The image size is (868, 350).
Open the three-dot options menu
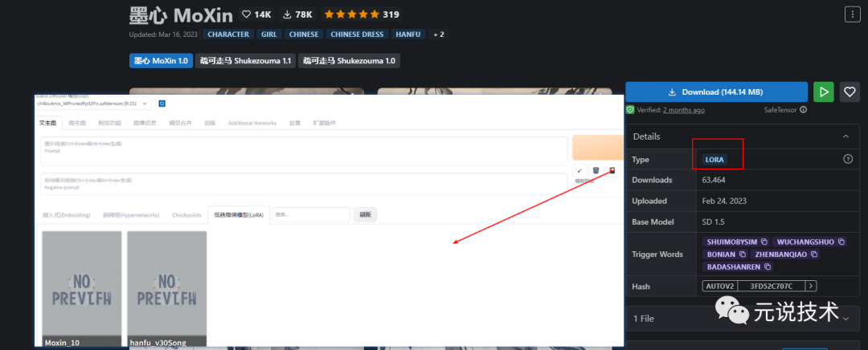pyautogui.click(x=852, y=14)
